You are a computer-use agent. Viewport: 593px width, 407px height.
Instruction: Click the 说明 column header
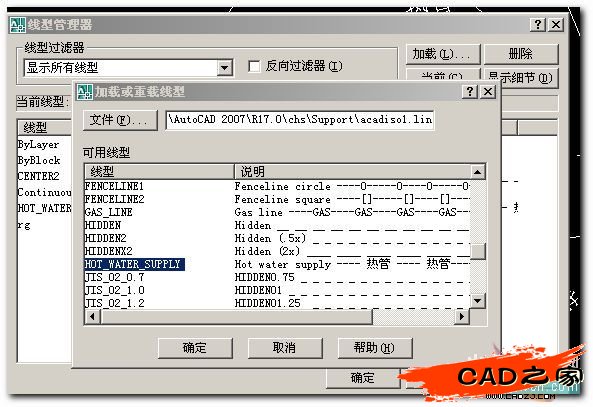(352, 172)
